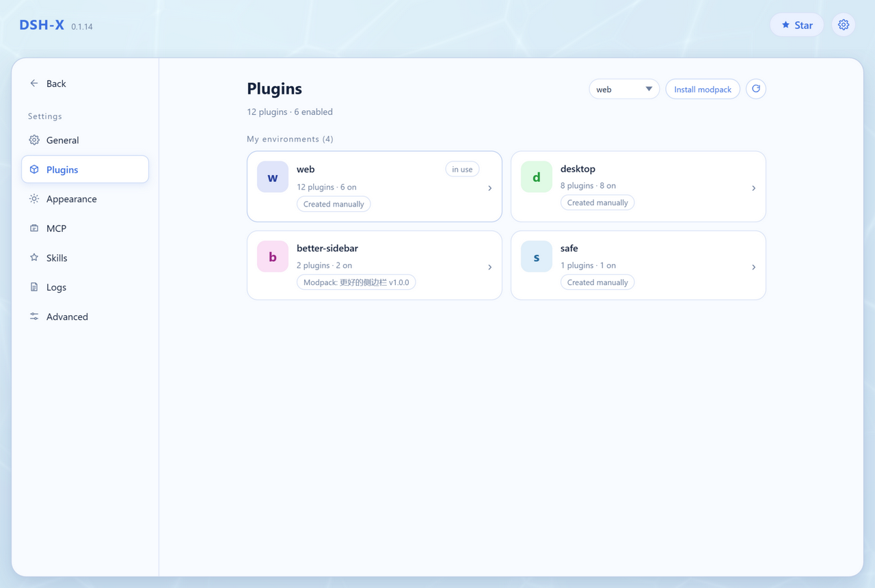
Task: Click the Back arrow icon
Action: 34,83
